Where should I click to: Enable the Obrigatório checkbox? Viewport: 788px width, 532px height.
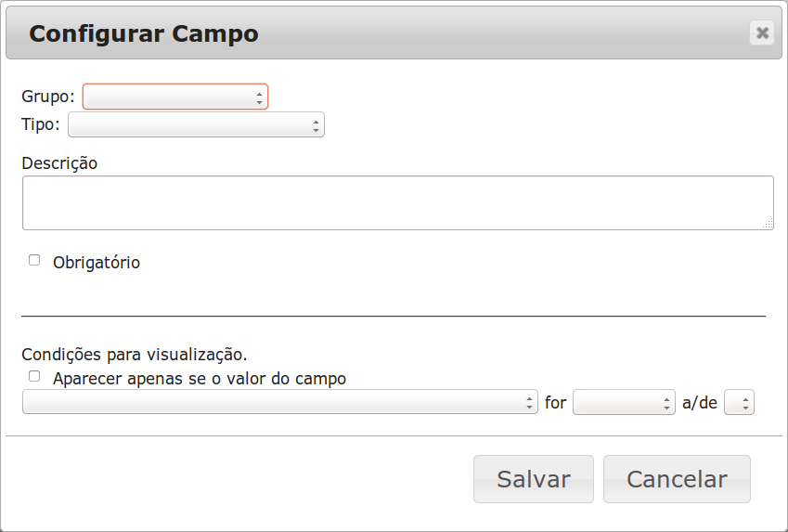[x=34, y=261]
